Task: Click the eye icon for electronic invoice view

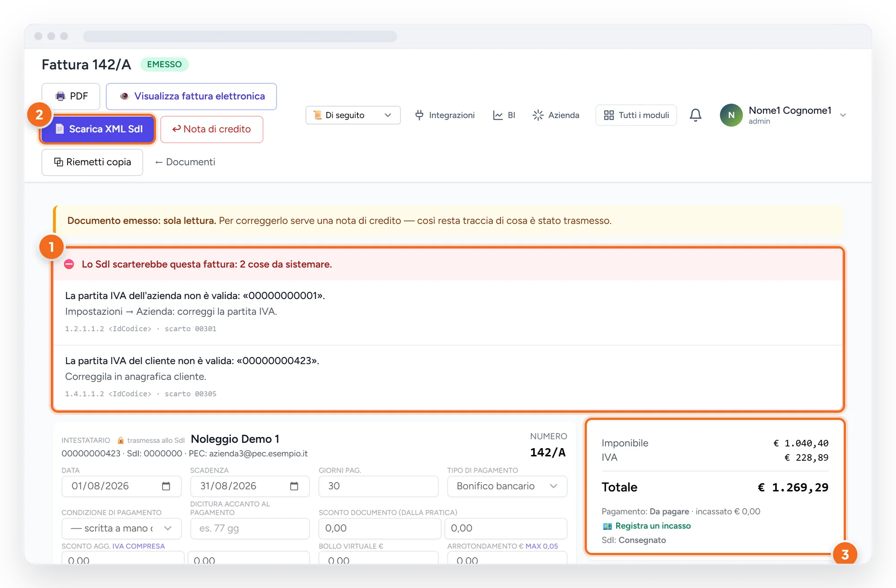Action: click(125, 96)
